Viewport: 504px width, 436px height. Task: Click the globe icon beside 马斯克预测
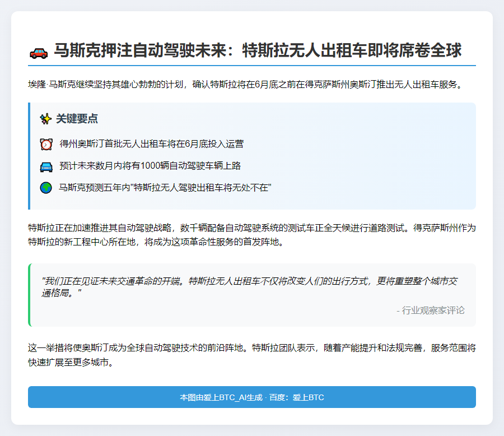[46, 188]
